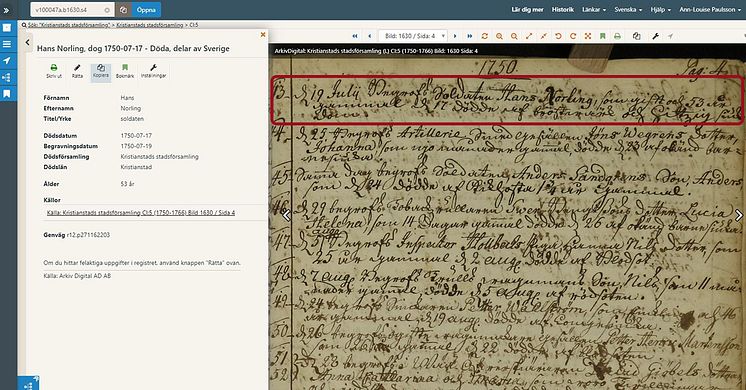Add a Bokmärk bookmark for the record
The height and width of the screenshot is (390, 746).
125,68
